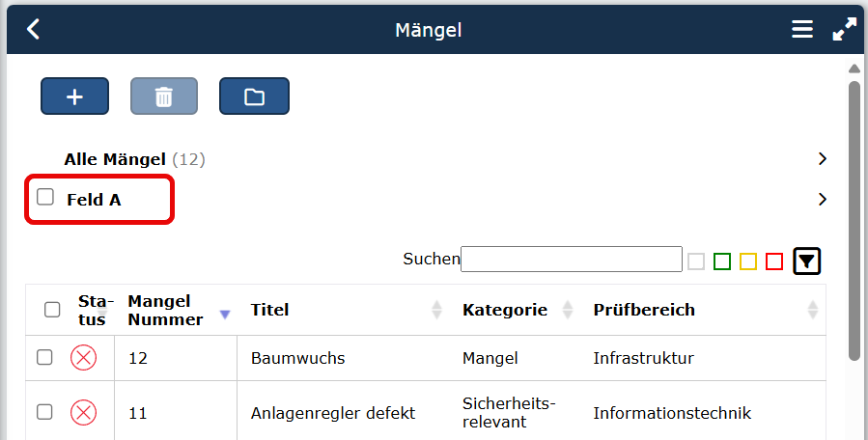The image size is (868, 440).
Task: Click red status icon for Mangel 12
Action: (84, 358)
